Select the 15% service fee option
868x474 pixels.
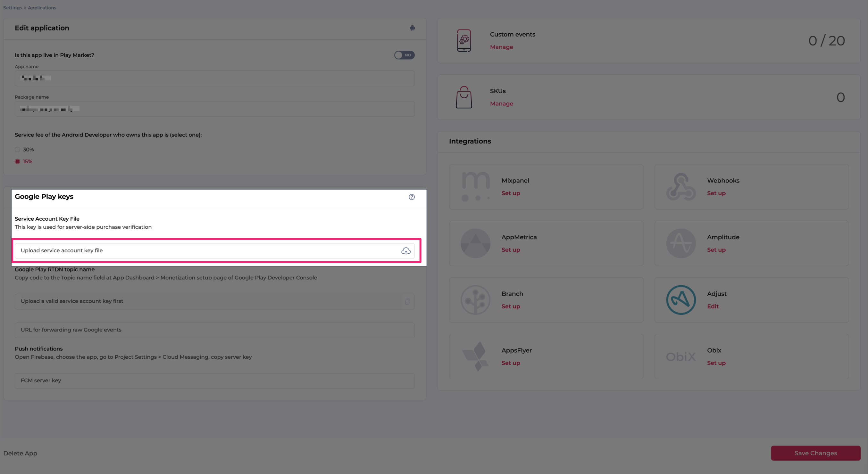17,161
